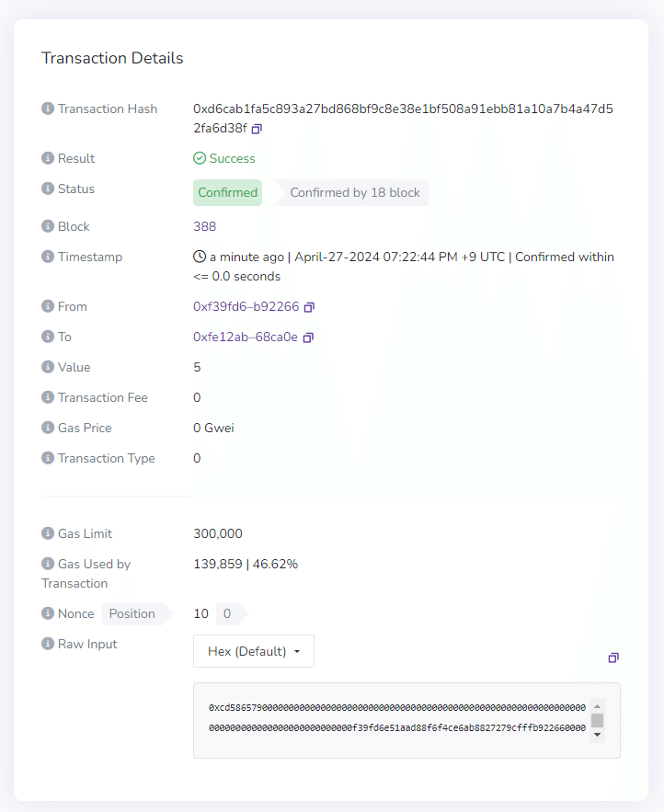Open the From address 0xf39fd6--b92266
The image size is (664, 812).
246,306
